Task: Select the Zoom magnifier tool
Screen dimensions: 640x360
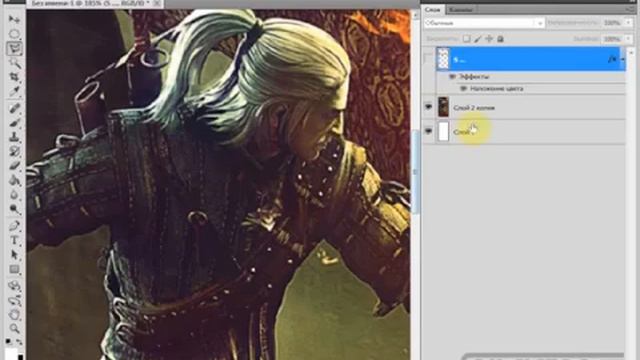Action: click(14, 329)
